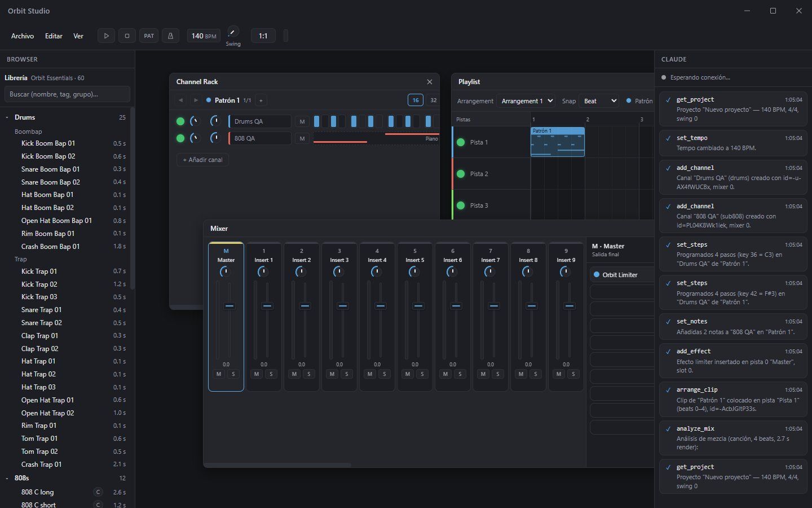Start playback with the Play button

106,36
